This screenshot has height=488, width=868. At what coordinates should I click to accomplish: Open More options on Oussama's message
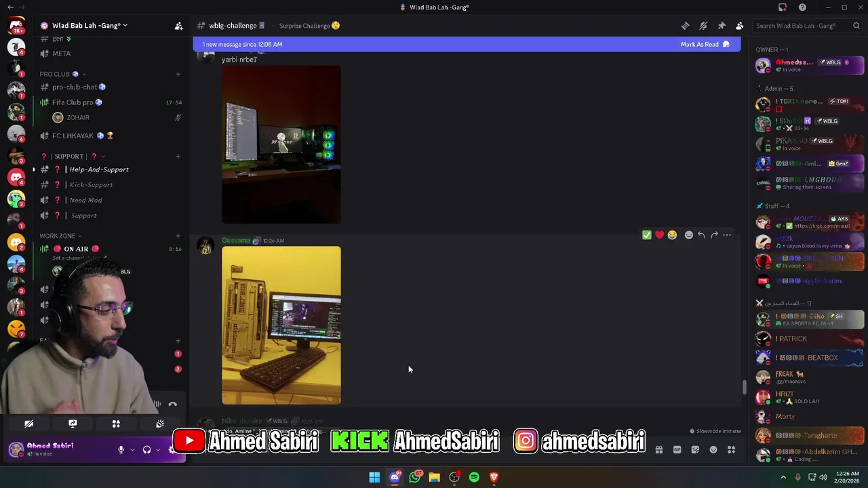tap(727, 235)
